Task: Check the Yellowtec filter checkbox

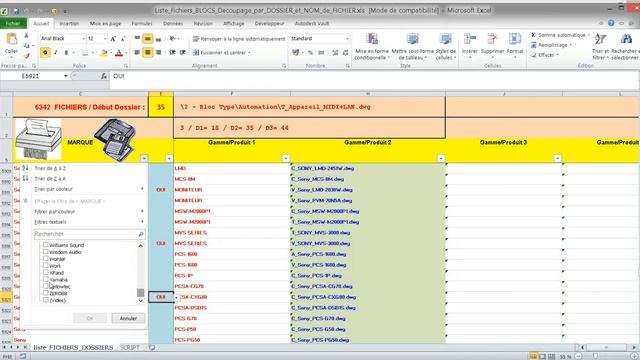Action: tap(46, 286)
